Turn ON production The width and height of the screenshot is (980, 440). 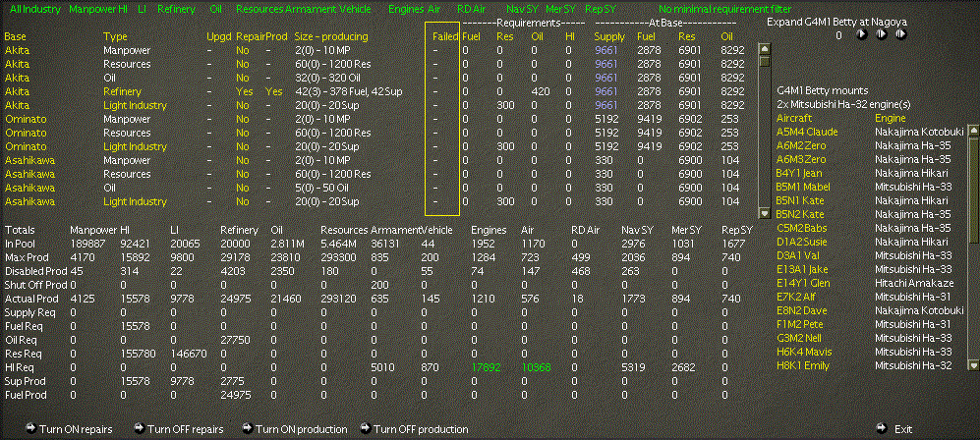294,429
